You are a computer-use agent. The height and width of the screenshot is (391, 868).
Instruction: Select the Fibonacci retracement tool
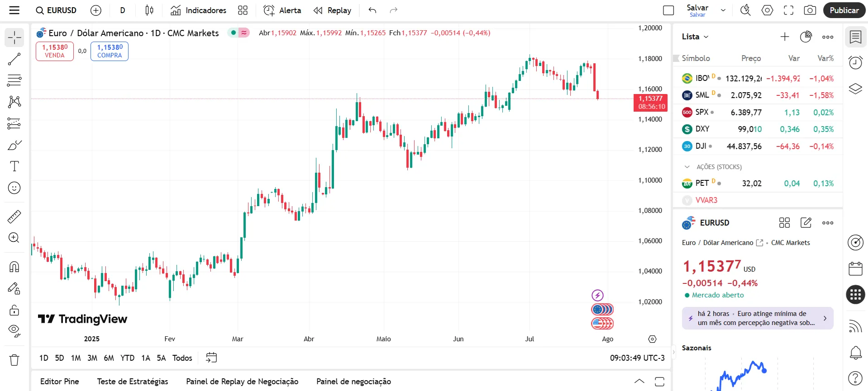[x=14, y=80]
